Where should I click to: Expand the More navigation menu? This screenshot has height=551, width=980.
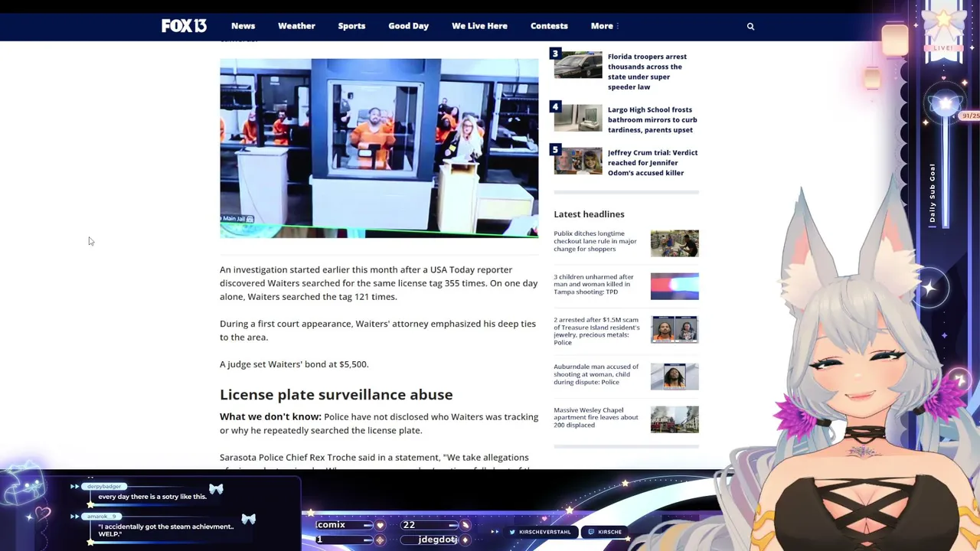(604, 26)
